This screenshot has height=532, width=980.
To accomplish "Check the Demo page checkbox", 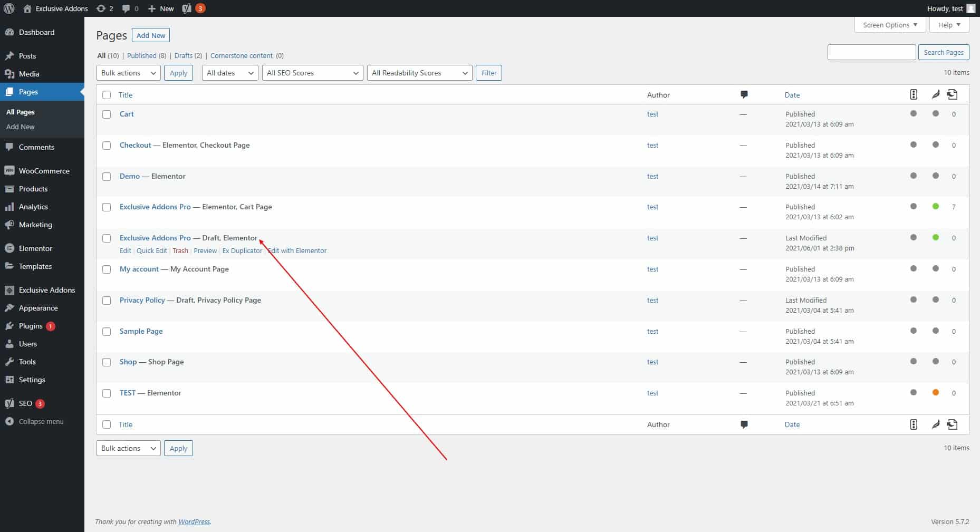I will [x=107, y=177].
